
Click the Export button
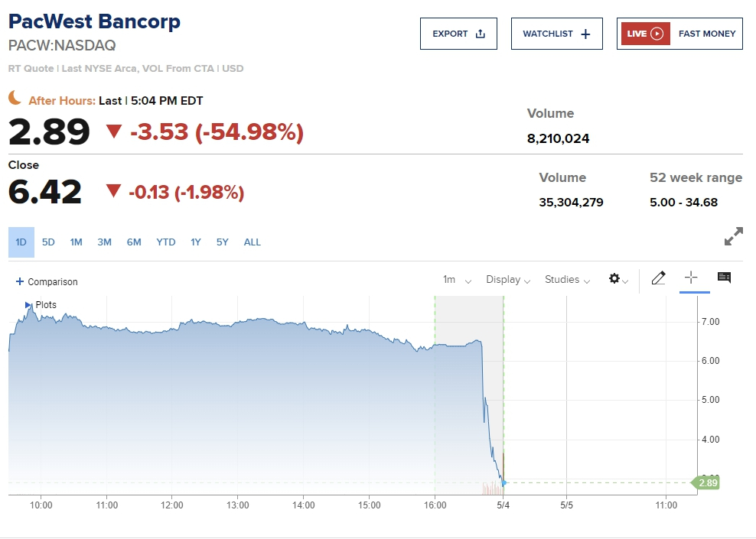click(458, 34)
